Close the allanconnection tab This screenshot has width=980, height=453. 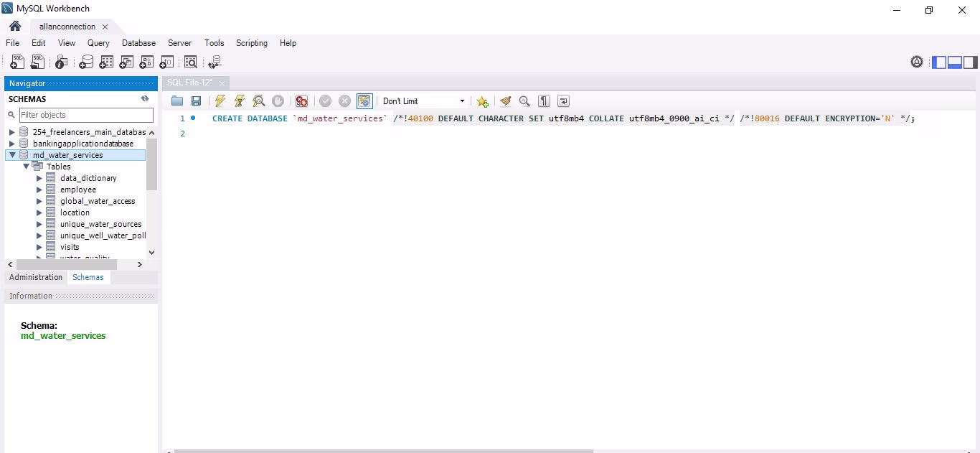coord(105,27)
